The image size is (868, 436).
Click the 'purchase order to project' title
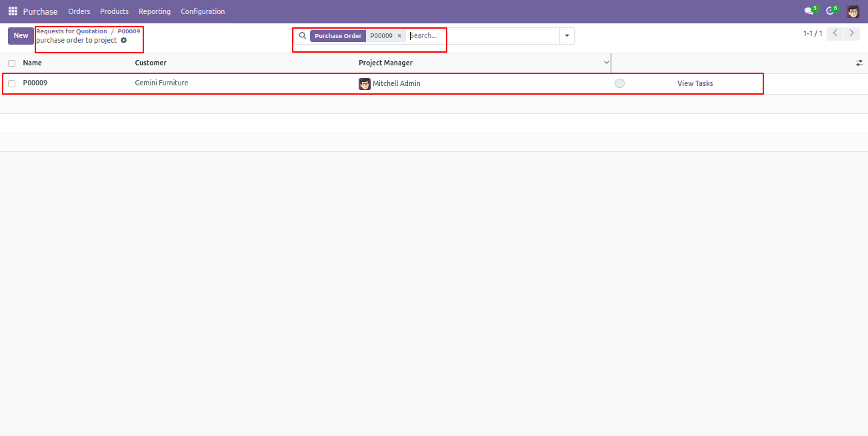click(x=77, y=41)
